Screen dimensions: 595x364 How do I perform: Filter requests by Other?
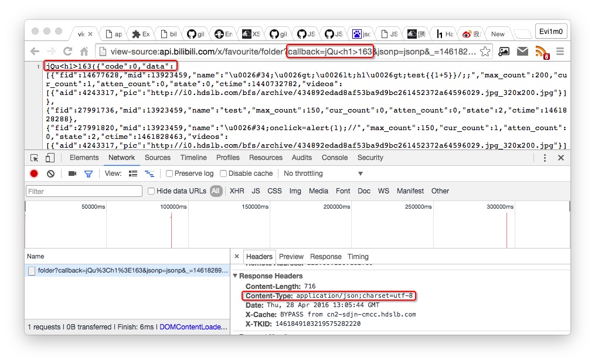point(440,191)
